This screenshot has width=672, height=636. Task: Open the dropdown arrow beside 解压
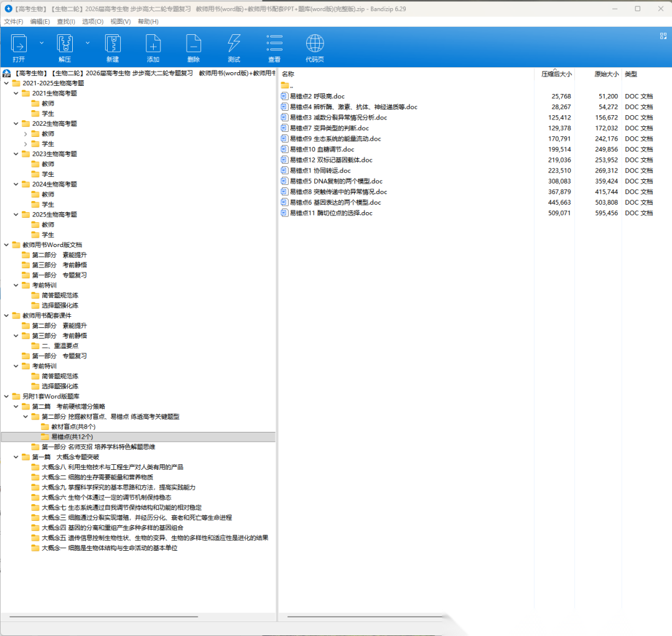pos(88,43)
